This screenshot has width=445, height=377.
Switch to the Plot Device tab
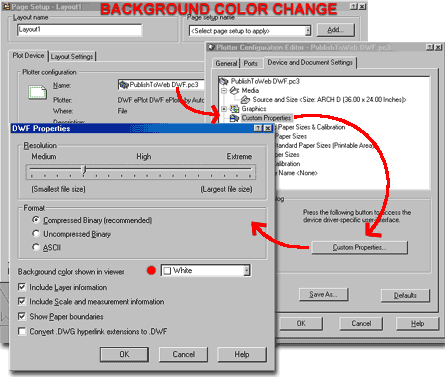click(28, 56)
